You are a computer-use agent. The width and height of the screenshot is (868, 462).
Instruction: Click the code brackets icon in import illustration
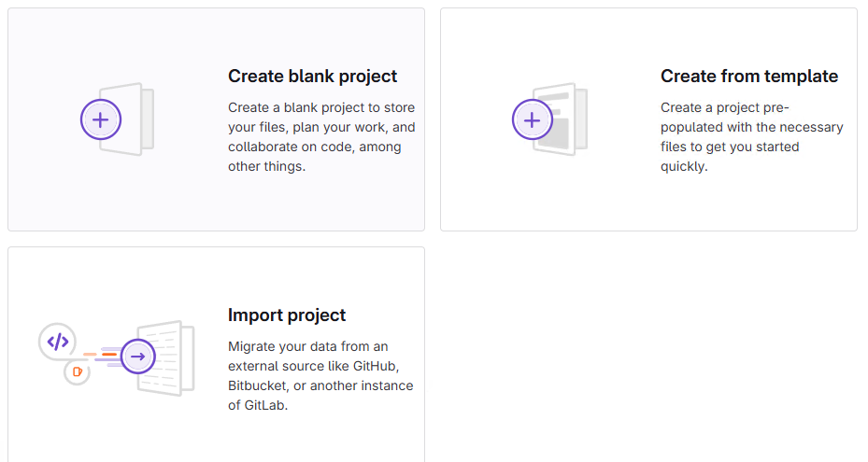[x=58, y=342]
